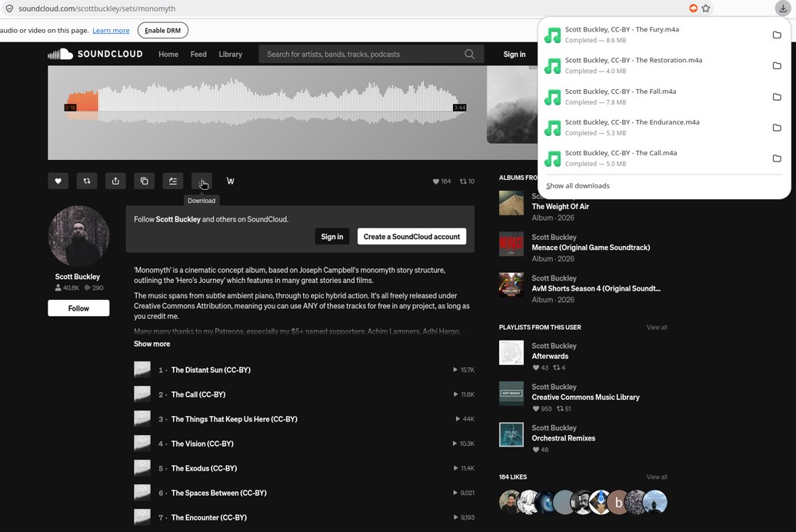
Task: Add playlist to Next Up icon
Action: pyautogui.click(x=173, y=181)
